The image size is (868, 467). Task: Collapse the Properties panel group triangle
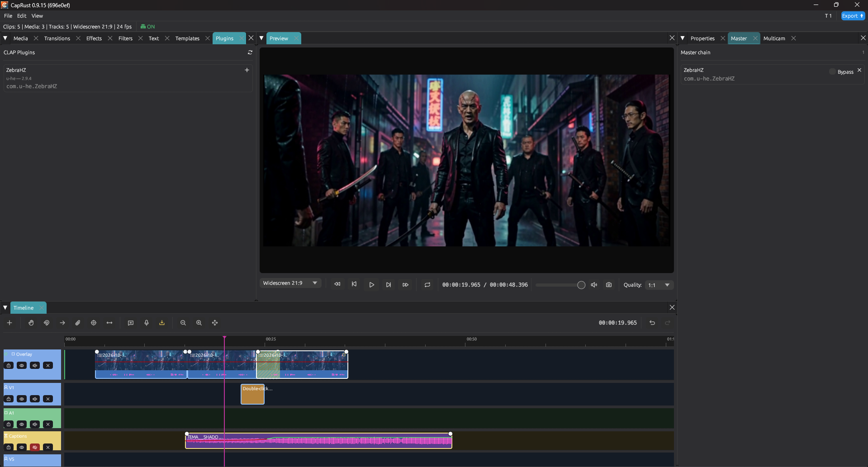683,38
